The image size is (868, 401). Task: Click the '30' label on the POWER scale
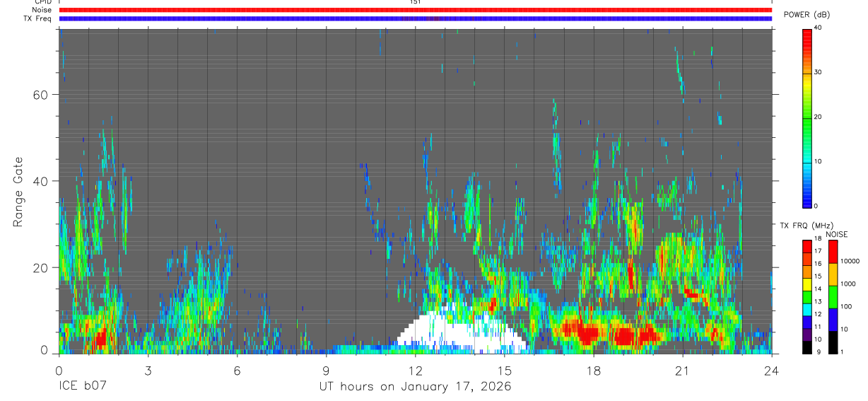[x=816, y=72]
